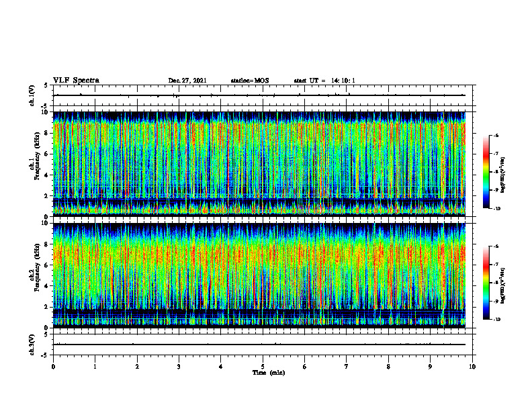Image resolution: width=532 pixels, height=411 pixels.
Task: Click time axis tick label "9"
Action: (x=430, y=367)
